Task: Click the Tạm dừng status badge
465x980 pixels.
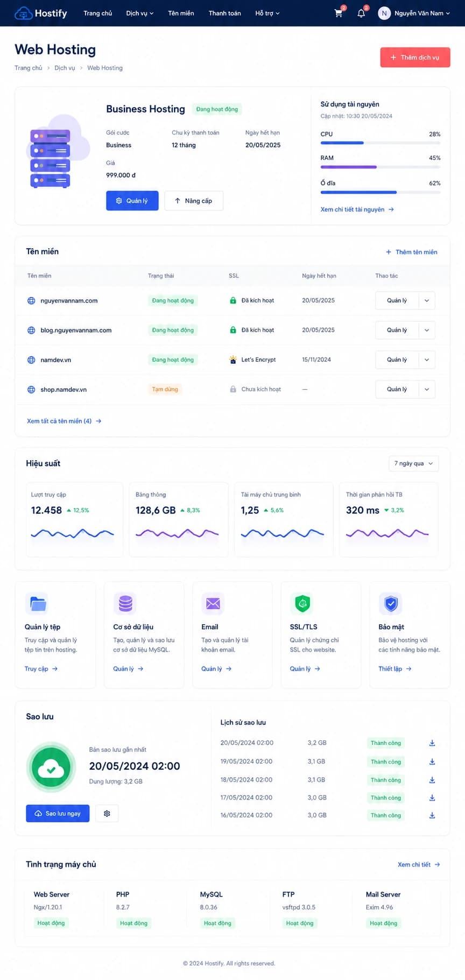Action: (x=165, y=389)
